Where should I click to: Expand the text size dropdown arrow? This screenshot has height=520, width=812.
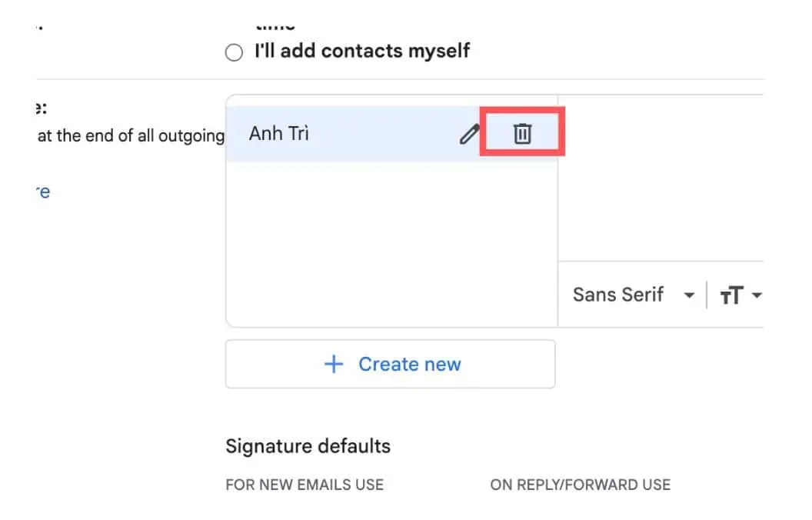click(x=757, y=295)
